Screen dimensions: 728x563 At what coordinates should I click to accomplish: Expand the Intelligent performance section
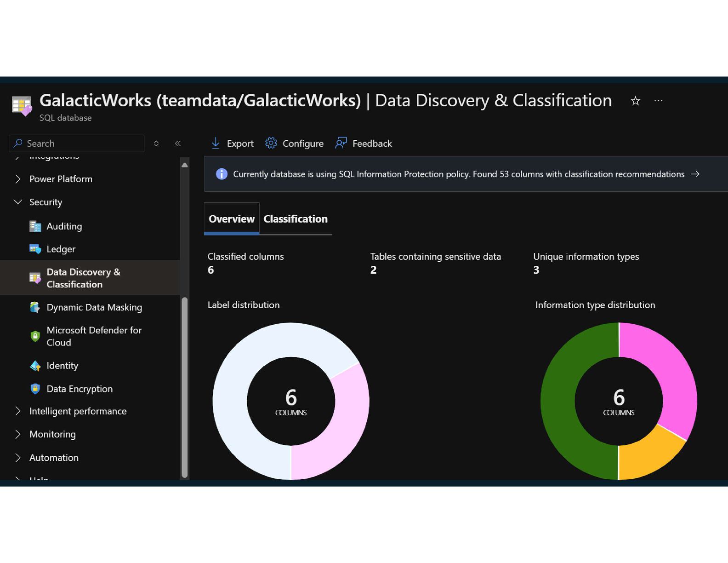pyautogui.click(x=17, y=411)
